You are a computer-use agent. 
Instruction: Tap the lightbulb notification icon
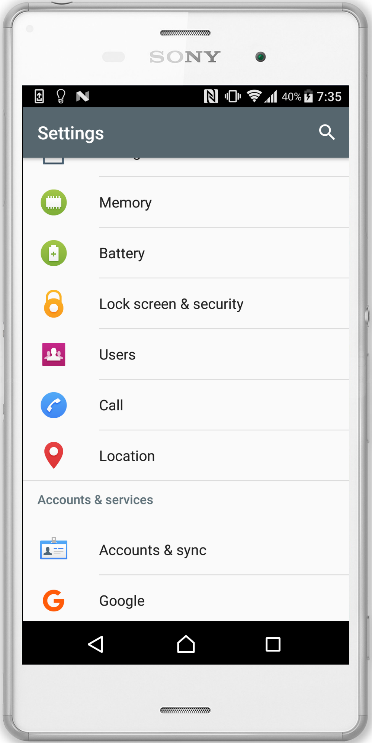[x=61, y=97]
